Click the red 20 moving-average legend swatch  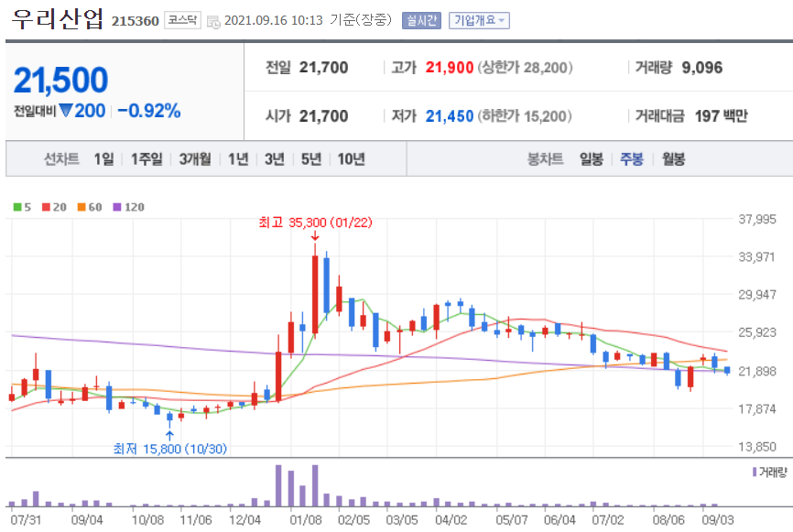coord(46,207)
